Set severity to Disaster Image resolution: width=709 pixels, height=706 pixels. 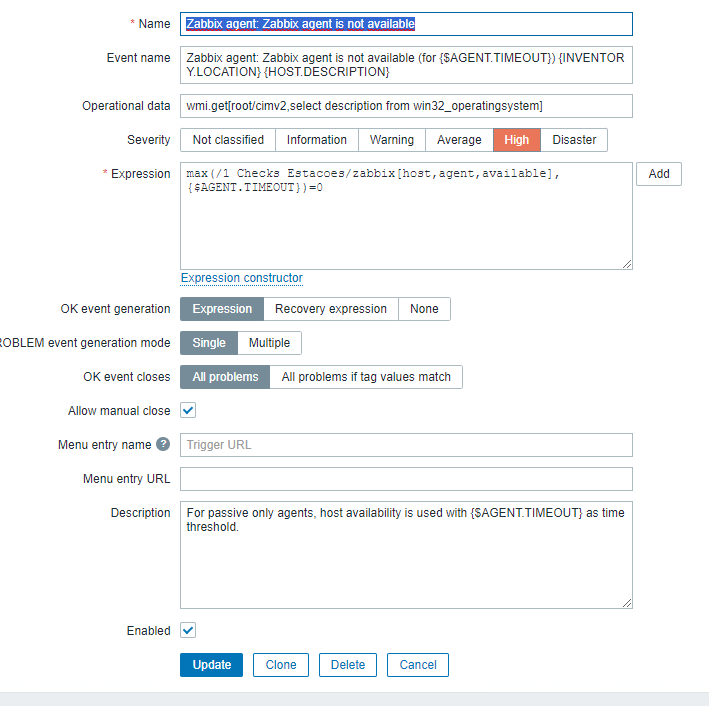(x=574, y=140)
